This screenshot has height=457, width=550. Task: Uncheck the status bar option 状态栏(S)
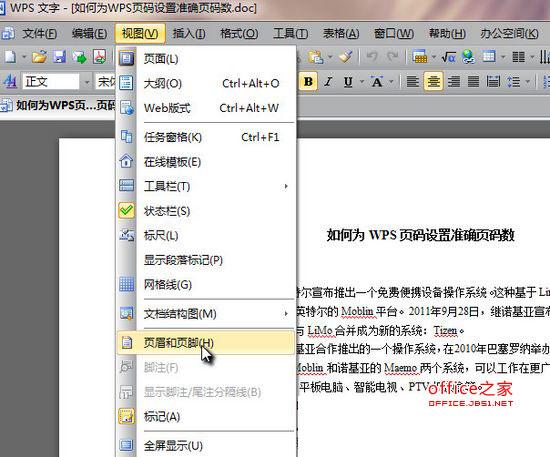[207, 211]
